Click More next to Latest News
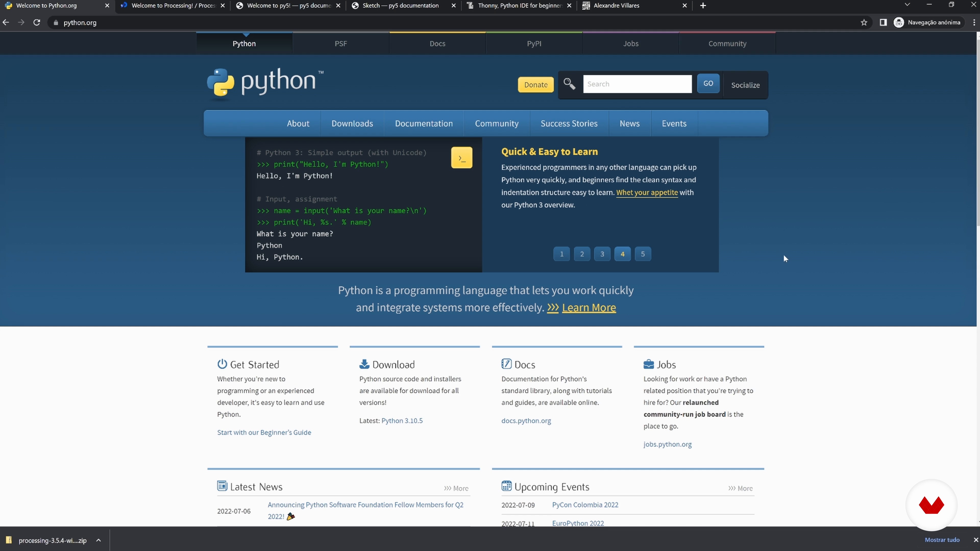This screenshot has width=980, height=551. [456, 488]
